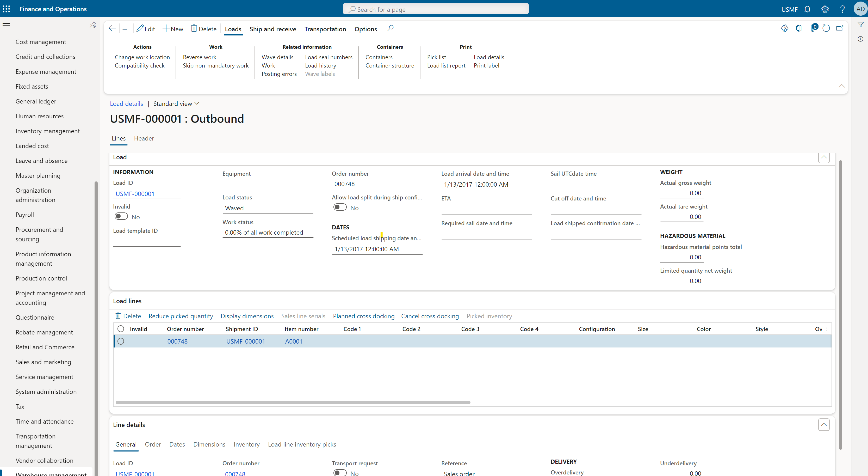
Task: Click the info message bar icon
Action: tap(861, 39)
